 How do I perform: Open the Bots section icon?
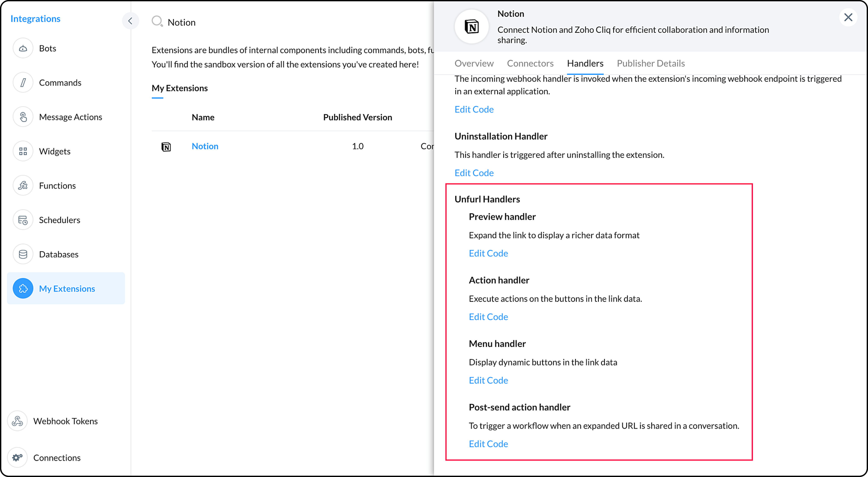pos(23,48)
